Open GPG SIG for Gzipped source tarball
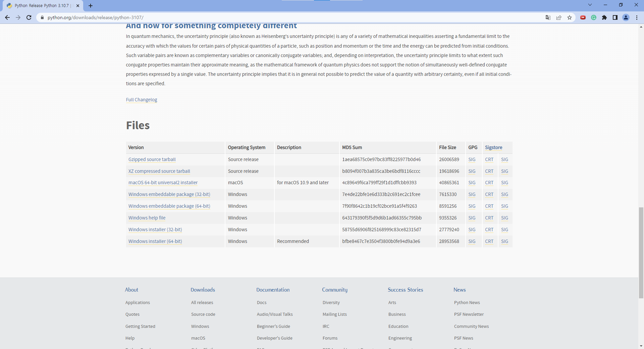Viewport: 644px width, 349px height. click(x=472, y=159)
